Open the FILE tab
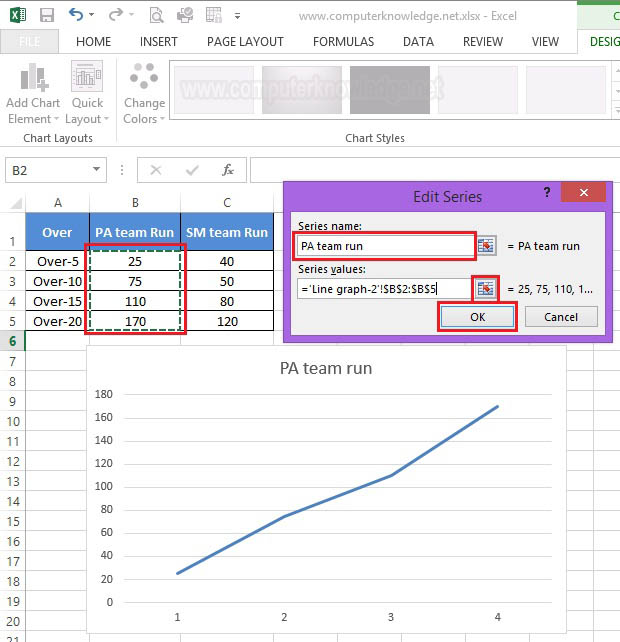The height and width of the screenshot is (642, 620). pyautogui.click(x=29, y=41)
